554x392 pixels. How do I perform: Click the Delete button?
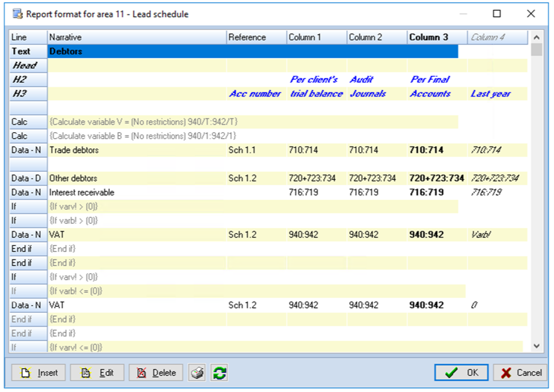(156, 373)
